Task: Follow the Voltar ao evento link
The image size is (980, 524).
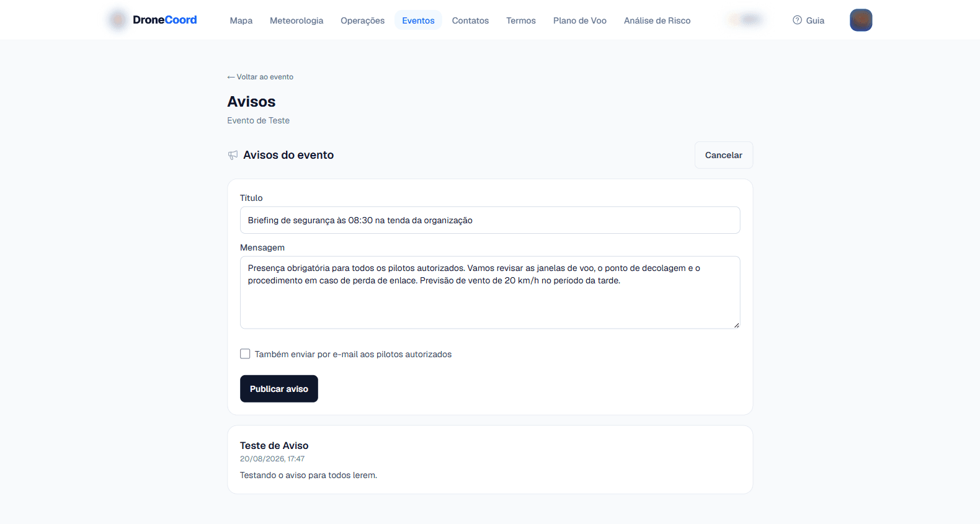Action: (x=261, y=77)
